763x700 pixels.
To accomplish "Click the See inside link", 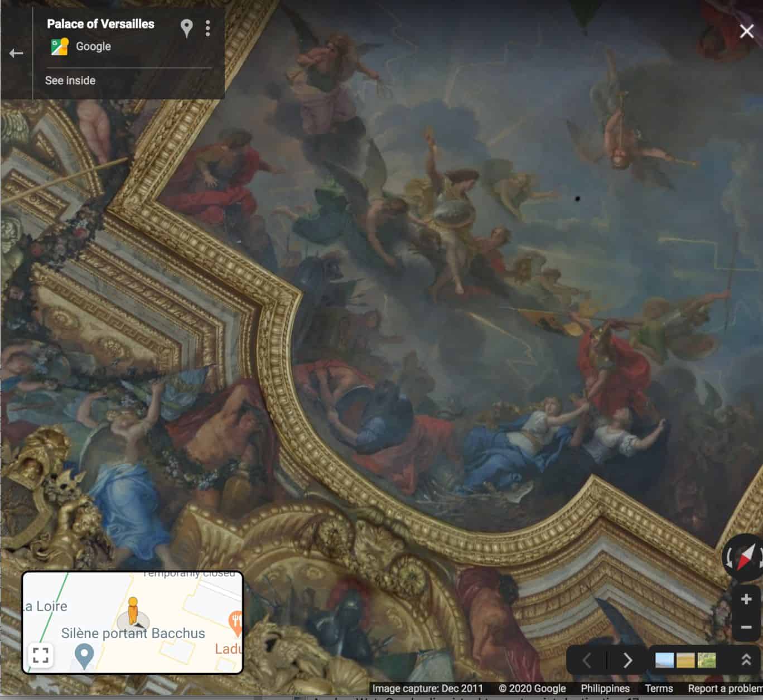I will pyautogui.click(x=70, y=80).
